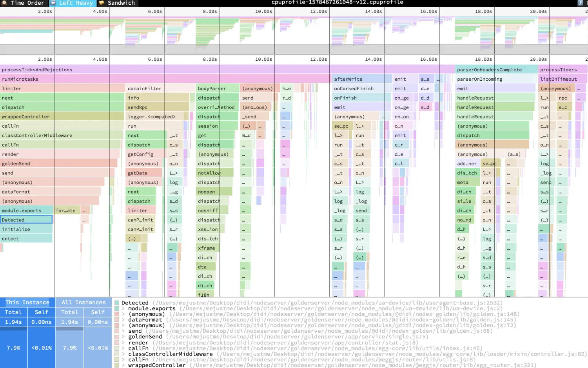Image resolution: width=588 pixels, height=368 pixels.
Task: Click the highlighted Detected frame in flamegraph
Action: (26, 220)
